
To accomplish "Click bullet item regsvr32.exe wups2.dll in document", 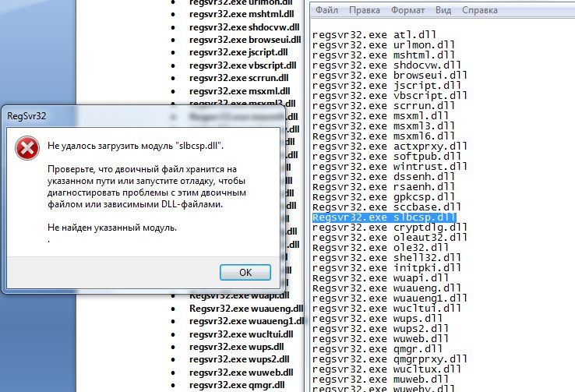I will pyautogui.click(x=239, y=359).
